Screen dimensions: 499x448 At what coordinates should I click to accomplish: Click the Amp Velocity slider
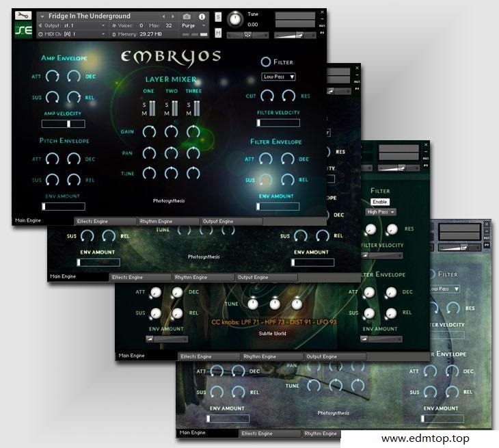tap(64, 124)
